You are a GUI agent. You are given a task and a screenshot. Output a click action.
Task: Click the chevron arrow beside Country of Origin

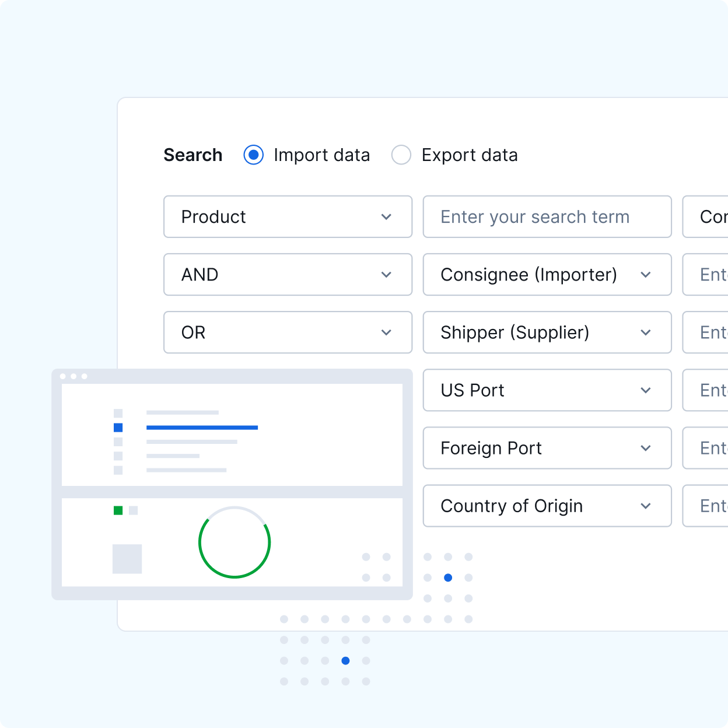[646, 506]
